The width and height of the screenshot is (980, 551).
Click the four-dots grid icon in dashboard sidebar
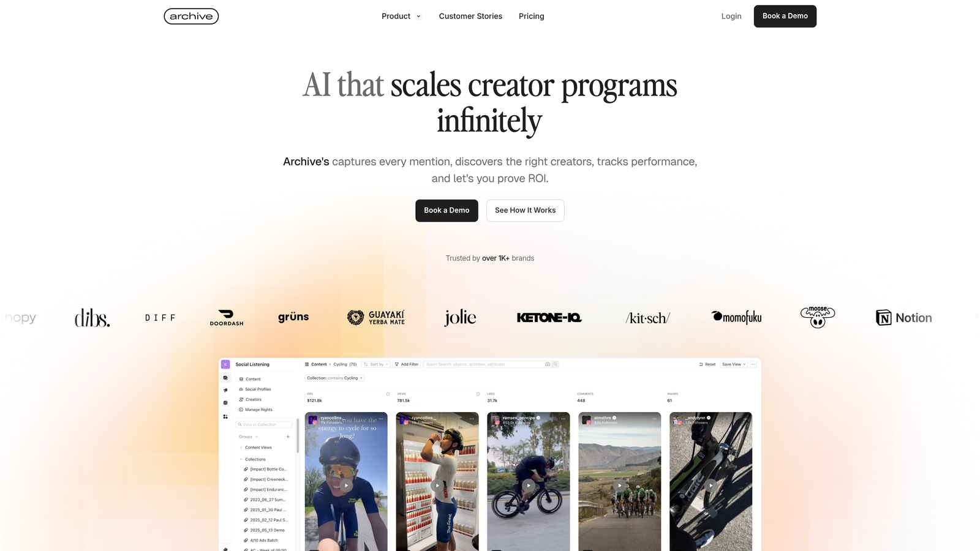[225, 416]
